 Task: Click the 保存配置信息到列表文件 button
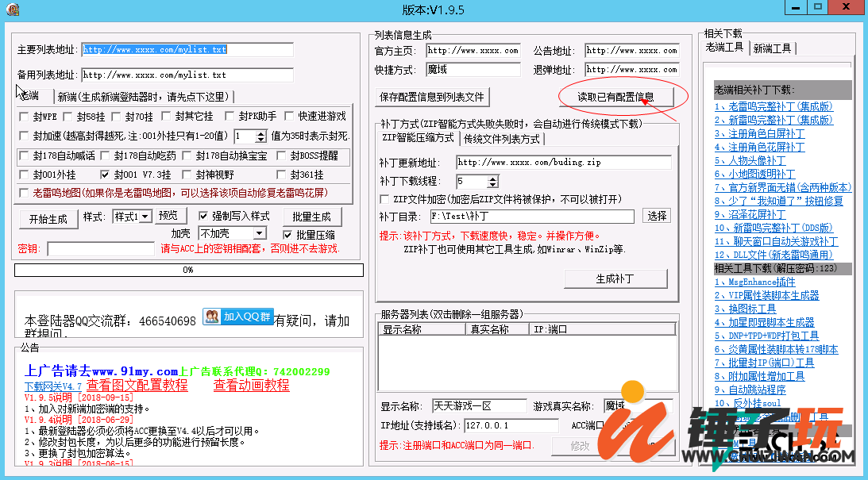[432, 97]
